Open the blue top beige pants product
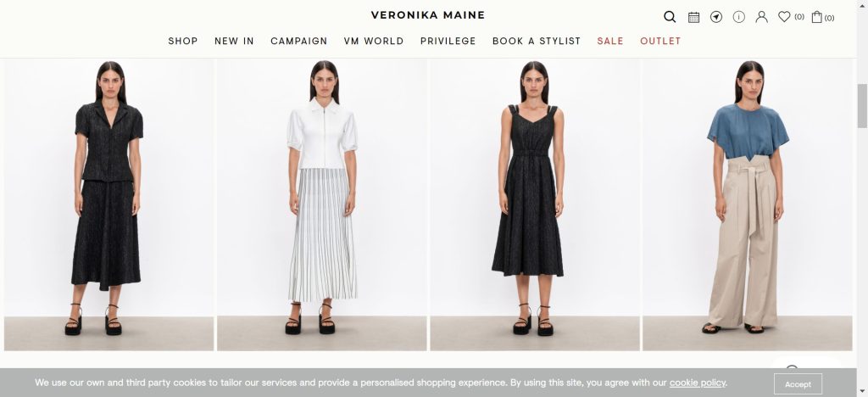Image resolution: width=868 pixels, height=397 pixels. 748,204
